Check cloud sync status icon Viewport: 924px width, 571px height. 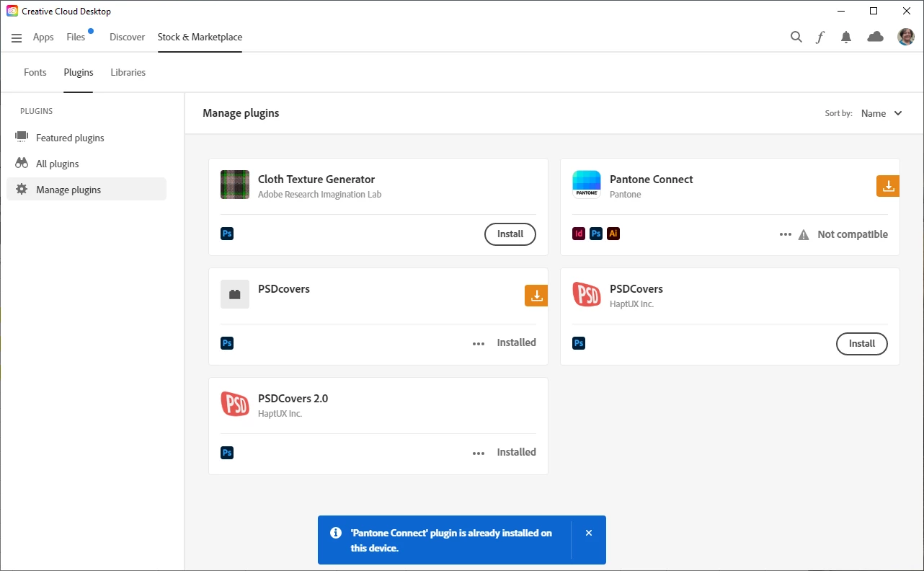point(876,37)
